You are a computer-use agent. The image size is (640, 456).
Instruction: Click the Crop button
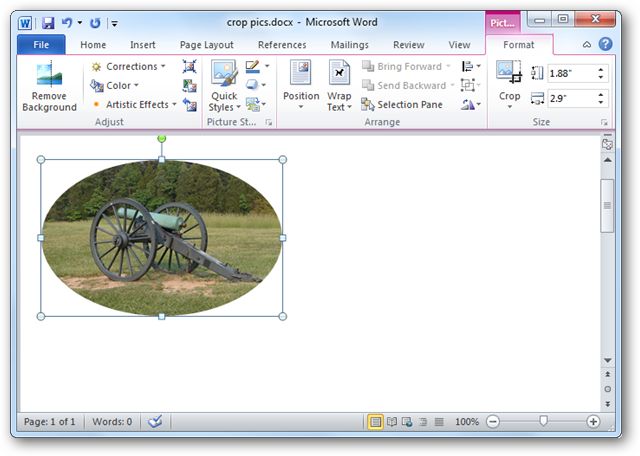[509, 85]
